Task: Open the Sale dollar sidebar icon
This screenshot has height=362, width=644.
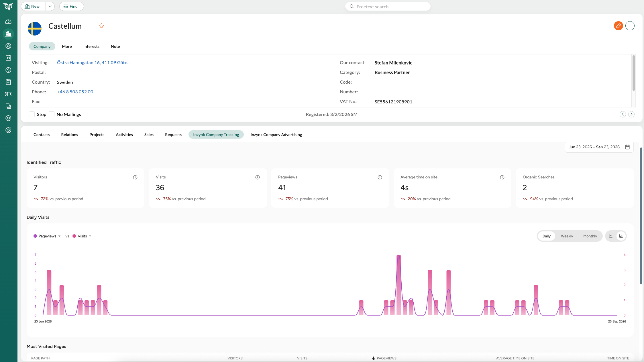Action: pos(8,70)
